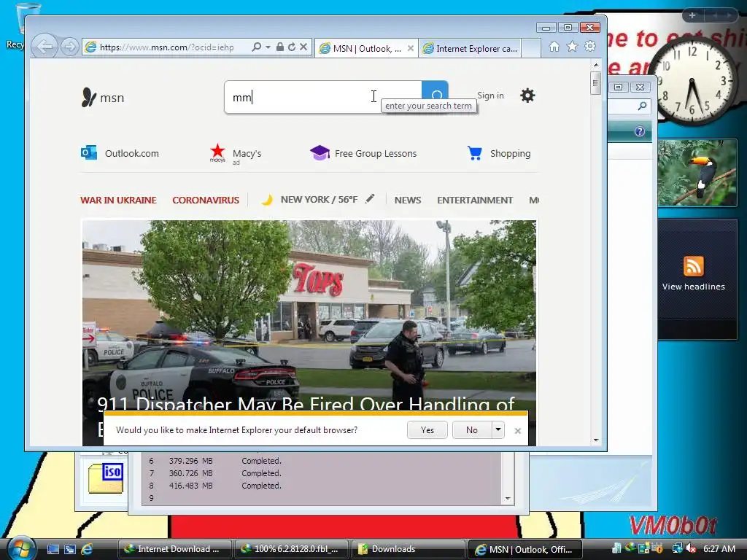
Task: Click the toucan slideshow gadget picture
Action: 697,174
